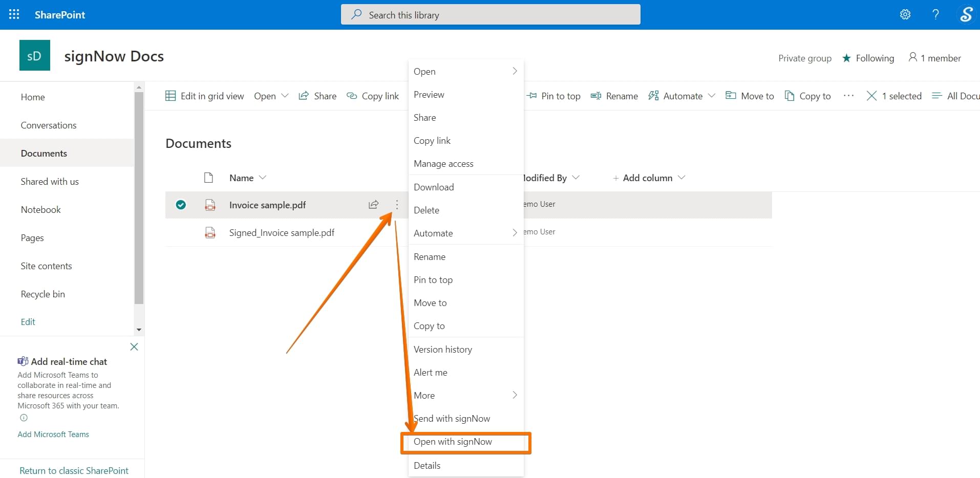Click the Edit navigation link

click(28, 321)
